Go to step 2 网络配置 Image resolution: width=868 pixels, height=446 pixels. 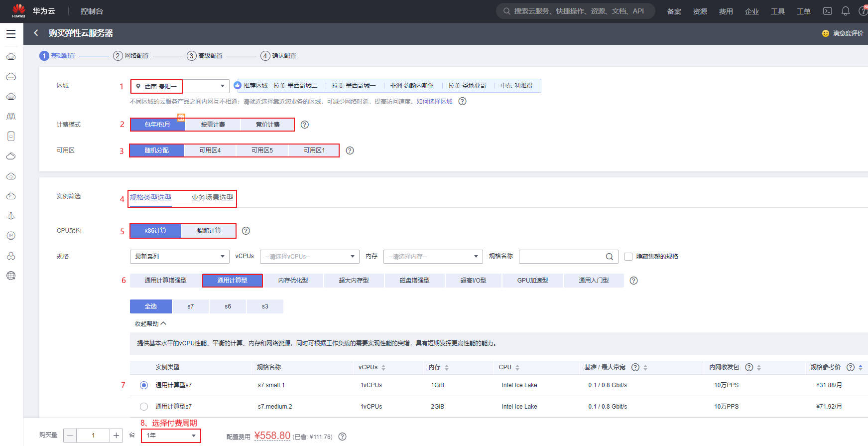point(131,56)
